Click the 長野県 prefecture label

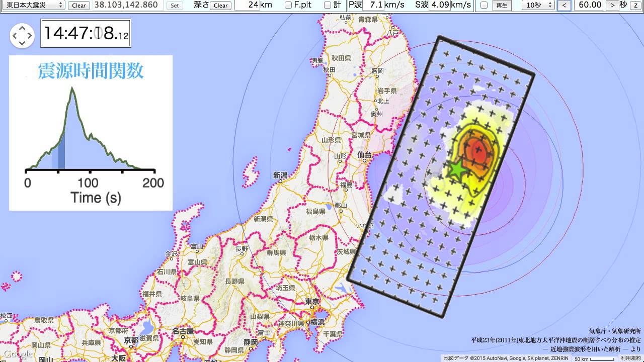[235, 281]
